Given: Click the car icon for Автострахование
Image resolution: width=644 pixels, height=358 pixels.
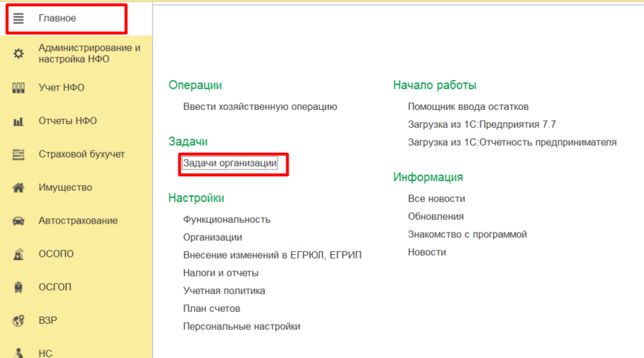Looking at the screenshot, I should click(19, 221).
